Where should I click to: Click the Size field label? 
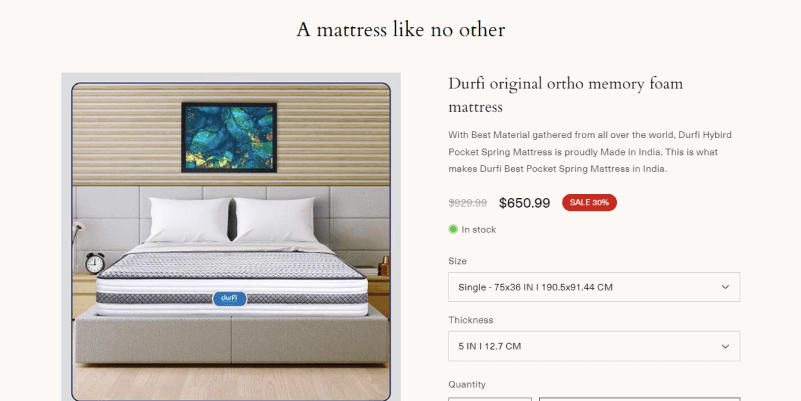pos(457,261)
